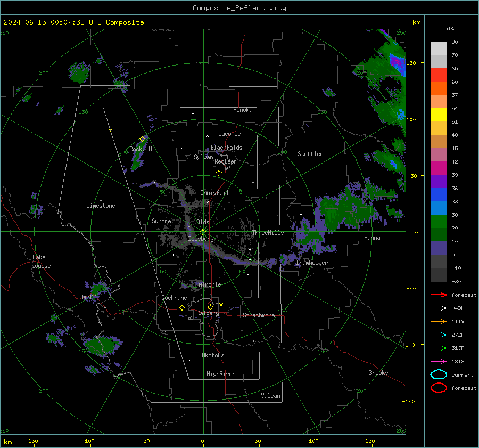
Task: Click the Okotoks town label
Action: click(x=213, y=355)
